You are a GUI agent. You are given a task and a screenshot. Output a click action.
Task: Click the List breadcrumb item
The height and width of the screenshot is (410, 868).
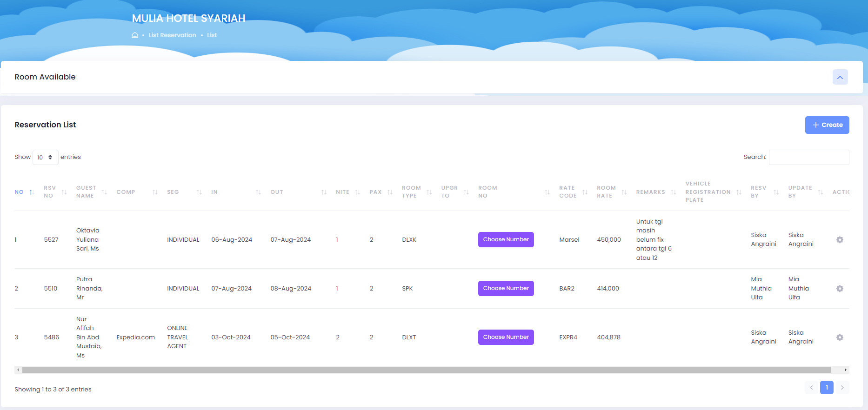(x=212, y=35)
